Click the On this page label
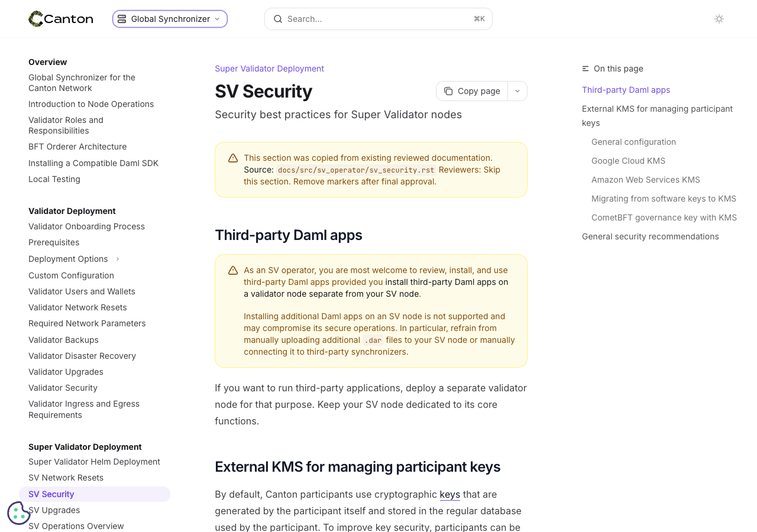The width and height of the screenshot is (757, 532). [618, 69]
